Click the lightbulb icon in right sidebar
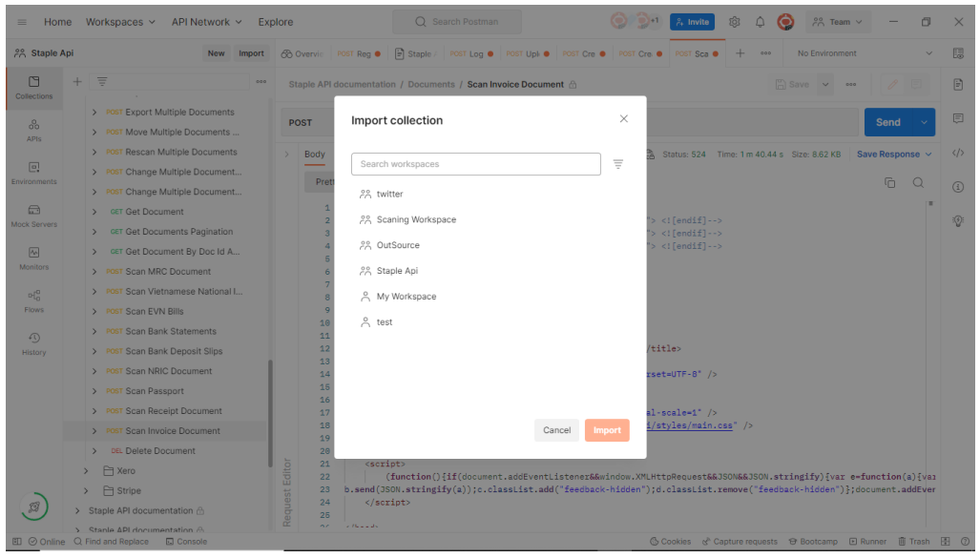Screen dimensions: 980x558 [x=958, y=221]
